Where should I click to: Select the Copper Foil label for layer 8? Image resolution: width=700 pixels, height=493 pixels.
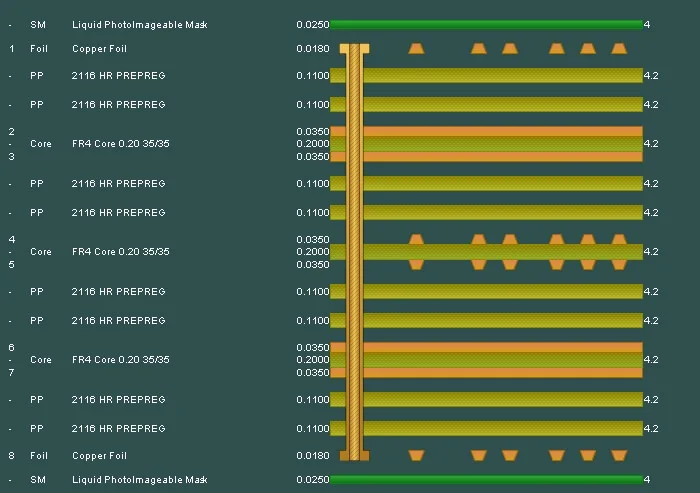coord(99,456)
